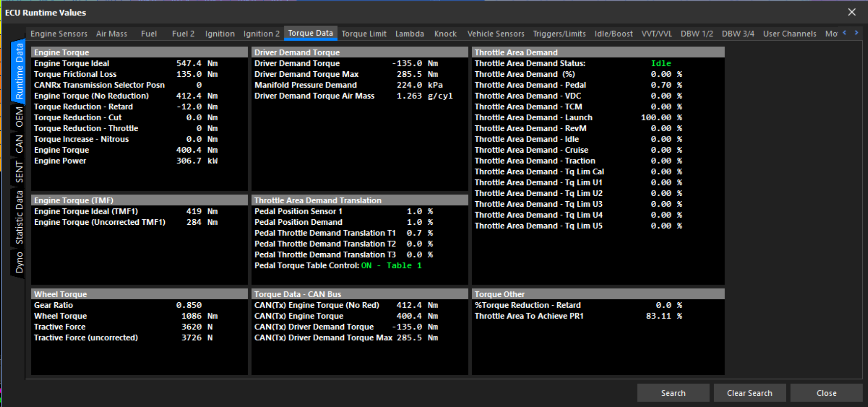
Task: Go to the Ignition tab
Action: [x=220, y=34]
